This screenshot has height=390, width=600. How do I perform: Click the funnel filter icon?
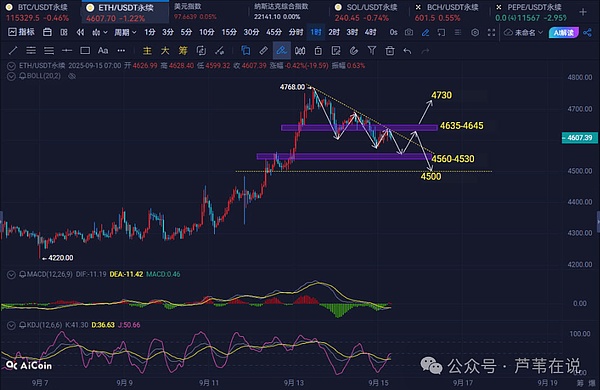(372, 51)
